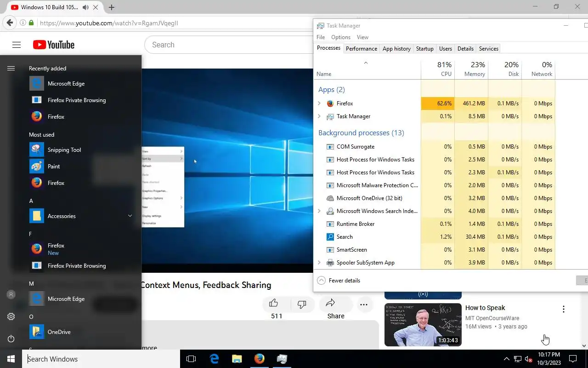Image resolution: width=588 pixels, height=368 pixels.
Task: Expand Microsoft Windows Search Indexer row
Action: point(319,211)
